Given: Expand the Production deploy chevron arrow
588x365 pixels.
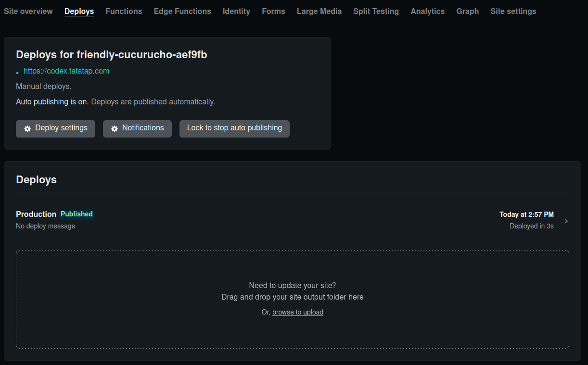Looking at the screenshot, I should (x=566, y=221).
